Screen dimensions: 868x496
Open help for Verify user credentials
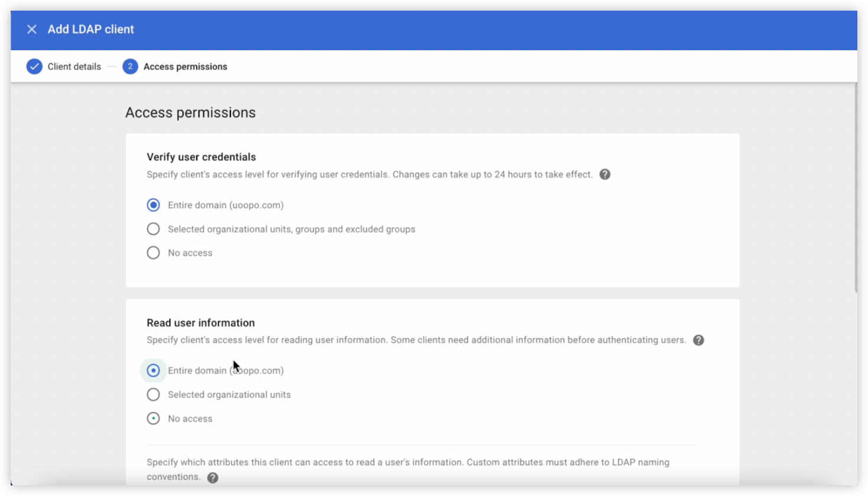tap(604, 174)
